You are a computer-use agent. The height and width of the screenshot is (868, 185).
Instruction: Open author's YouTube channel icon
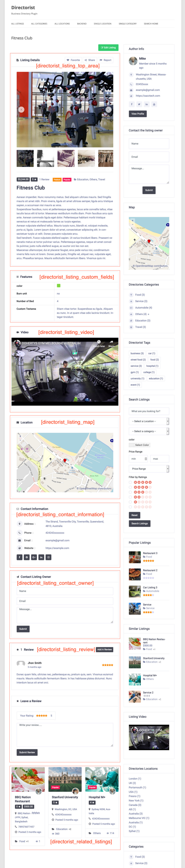point(154,104)
